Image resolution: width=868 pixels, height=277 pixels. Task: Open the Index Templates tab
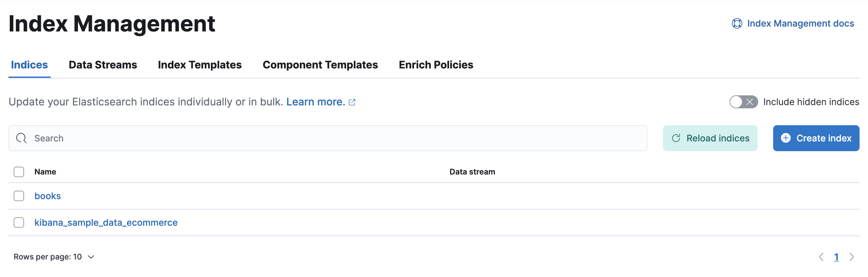tap(199, 65)
